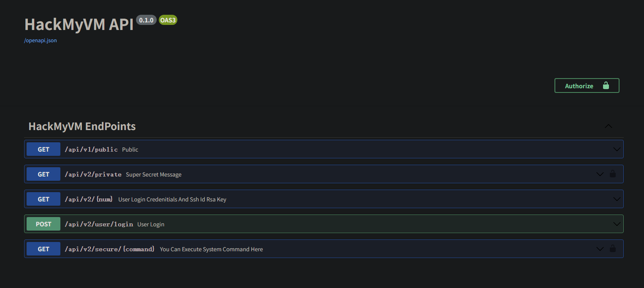Collapse the HackMyVM EndPoints section arrow
The image size is (644, 288).
click(x=608, y=126)
